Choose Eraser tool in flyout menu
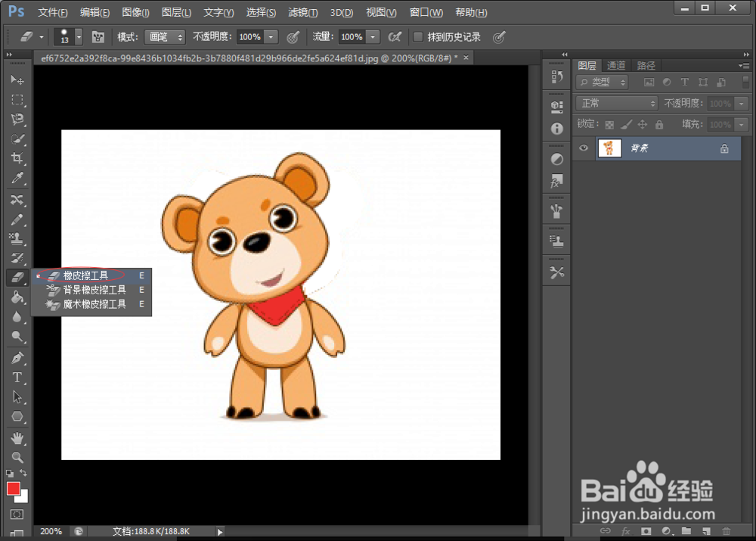Image resolution: width=756 pixels, height=541 pixels. (91, 275)
